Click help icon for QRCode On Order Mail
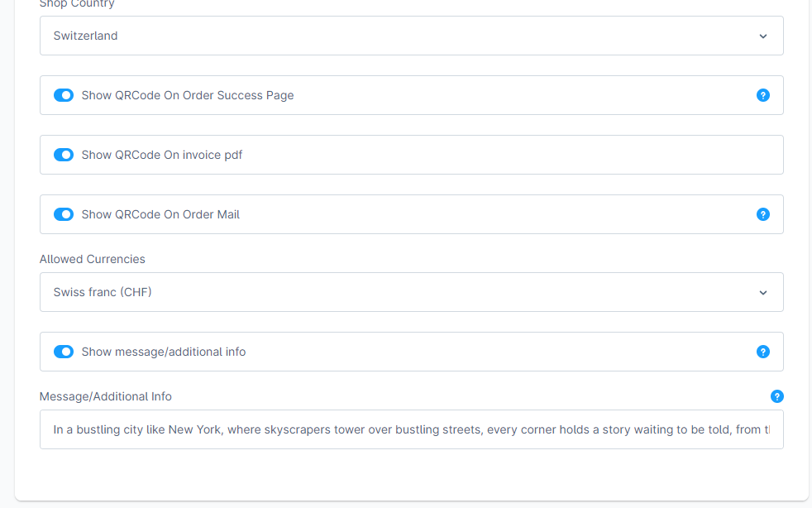 coord(762,214)
